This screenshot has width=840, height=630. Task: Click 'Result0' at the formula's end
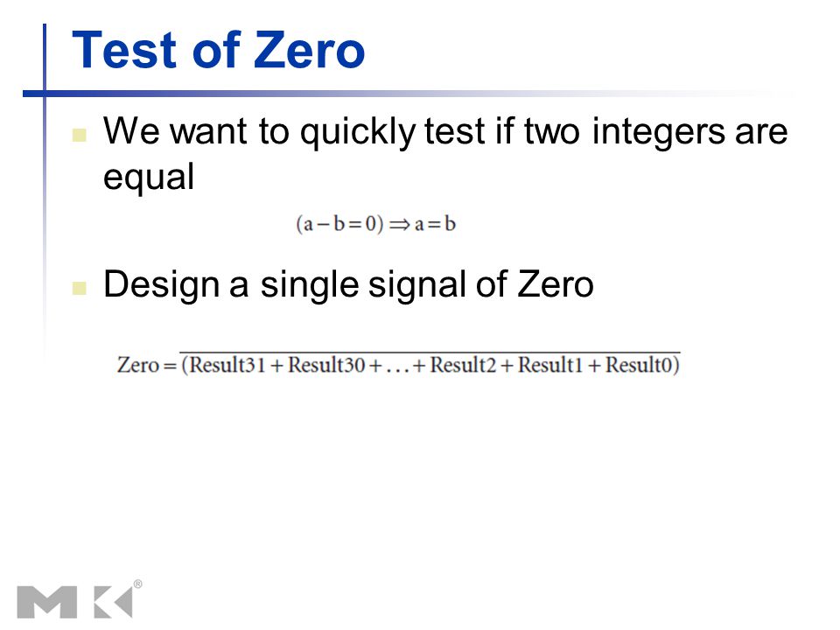pos(639,365)
